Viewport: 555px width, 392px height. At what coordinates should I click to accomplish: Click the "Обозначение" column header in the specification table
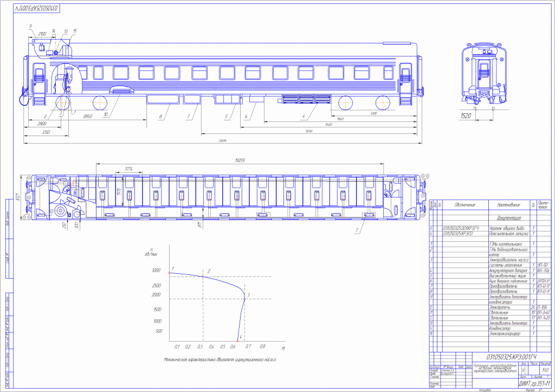(464, 205)
